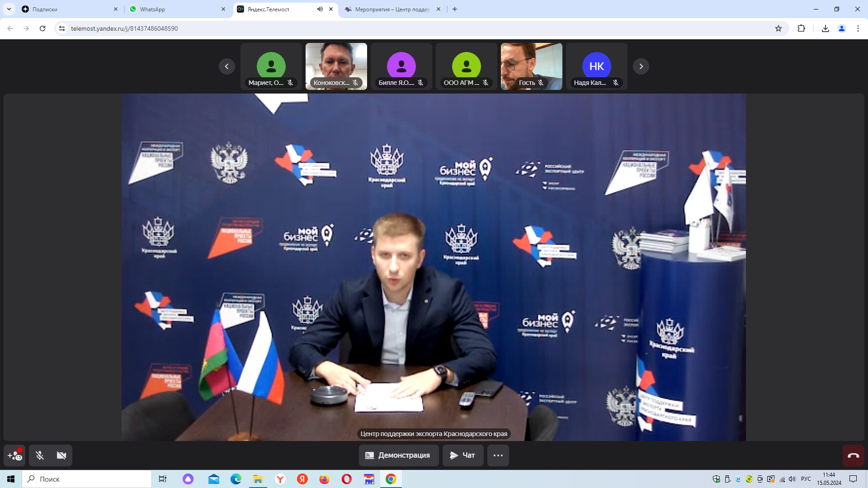Reload the Telemost page
The height and width of the screenshot is (488, 868).
(x=42, y=28)
